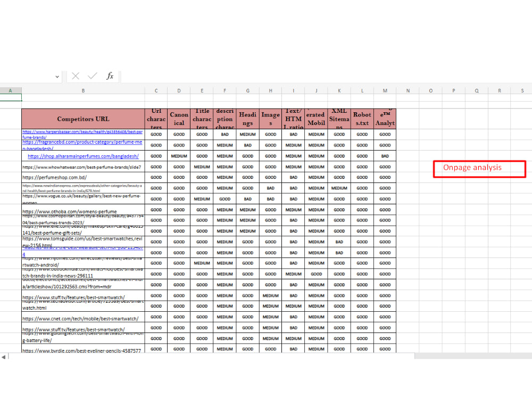Viewport: 532px width, 399px height.
Task: Select column F header
Action: tap(225, 90)
